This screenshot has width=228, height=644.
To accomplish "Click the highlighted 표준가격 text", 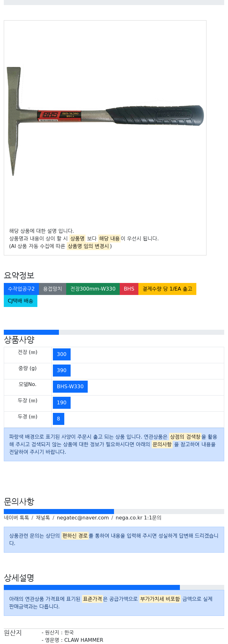I will [x=92, y=599].
